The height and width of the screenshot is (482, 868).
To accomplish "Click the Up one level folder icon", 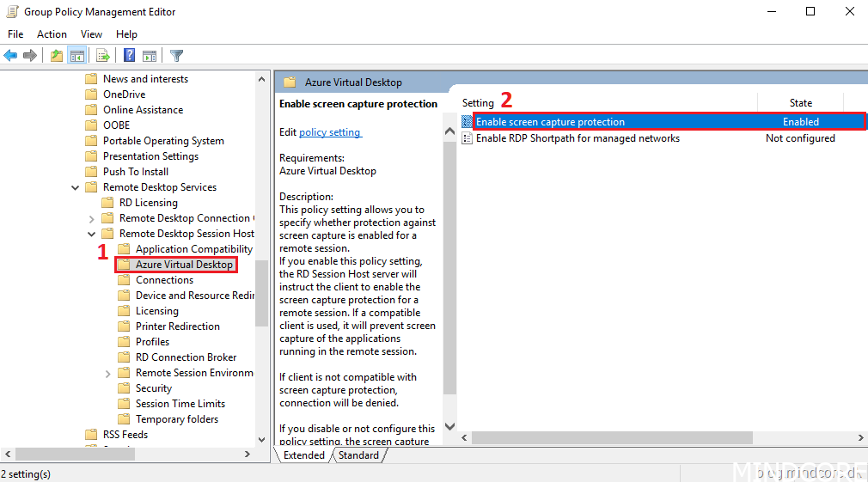I will (x=57, y=56).
